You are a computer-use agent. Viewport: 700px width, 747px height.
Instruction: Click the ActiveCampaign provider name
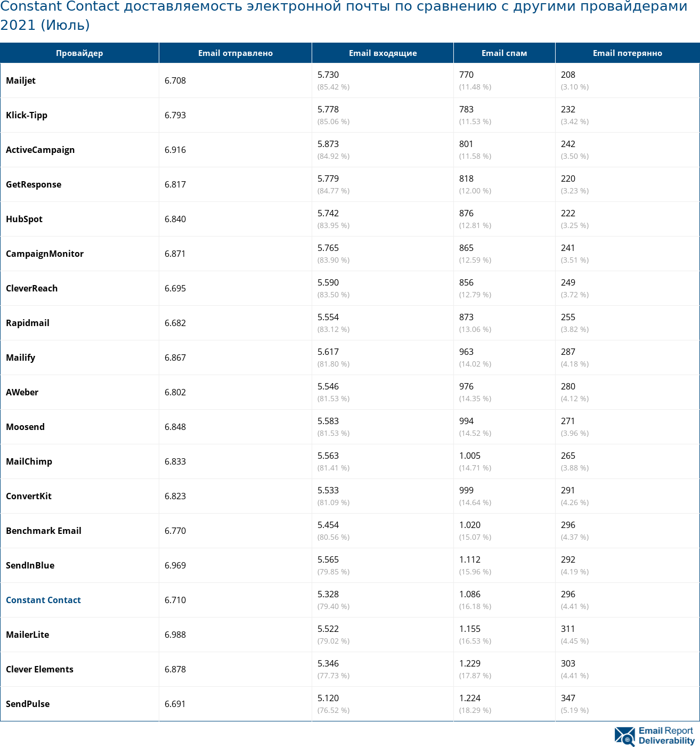click(x=40, y=150)
